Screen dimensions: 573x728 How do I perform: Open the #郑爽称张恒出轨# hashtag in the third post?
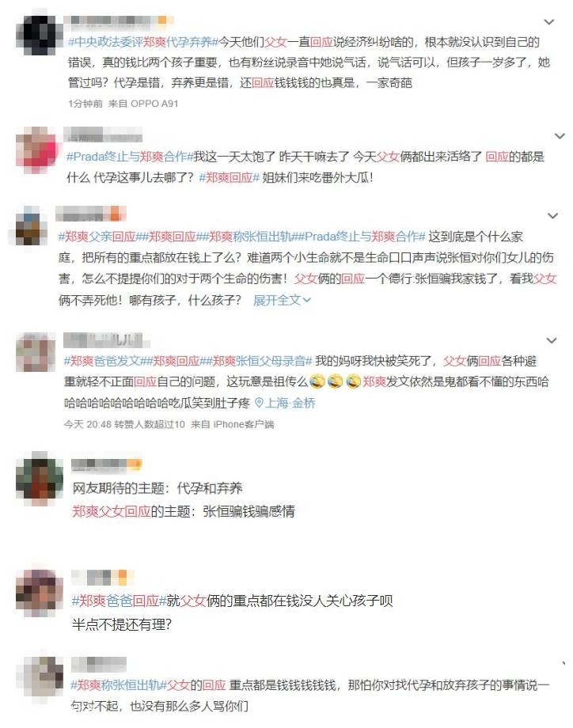click(250, 237)
